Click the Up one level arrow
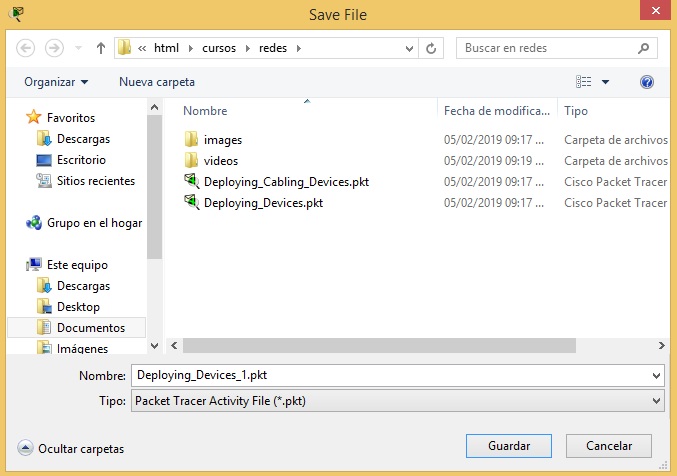 [x=101, y=48]
